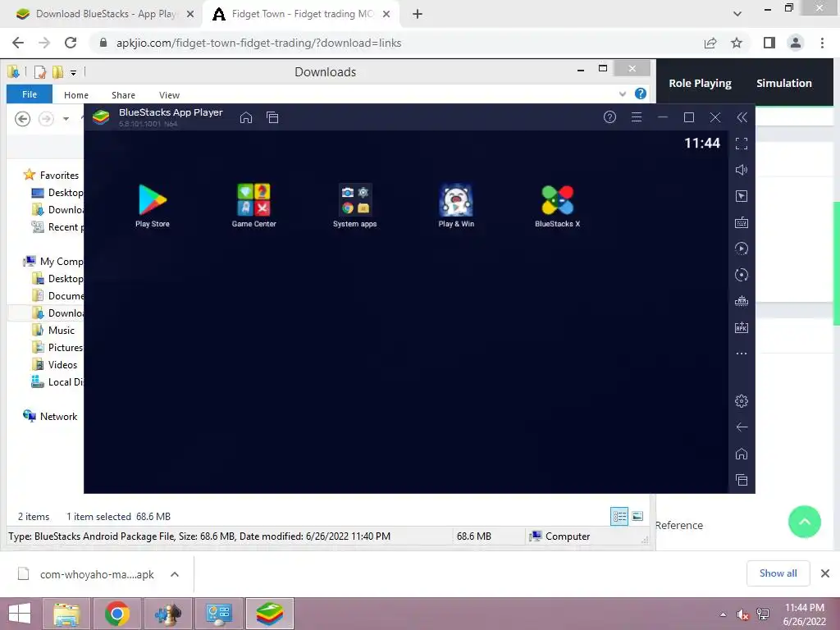Open the macro/performance icon in BlueStacks sidebar
Viewport: 840px width, 630px height.
click(x=742, y=301)
